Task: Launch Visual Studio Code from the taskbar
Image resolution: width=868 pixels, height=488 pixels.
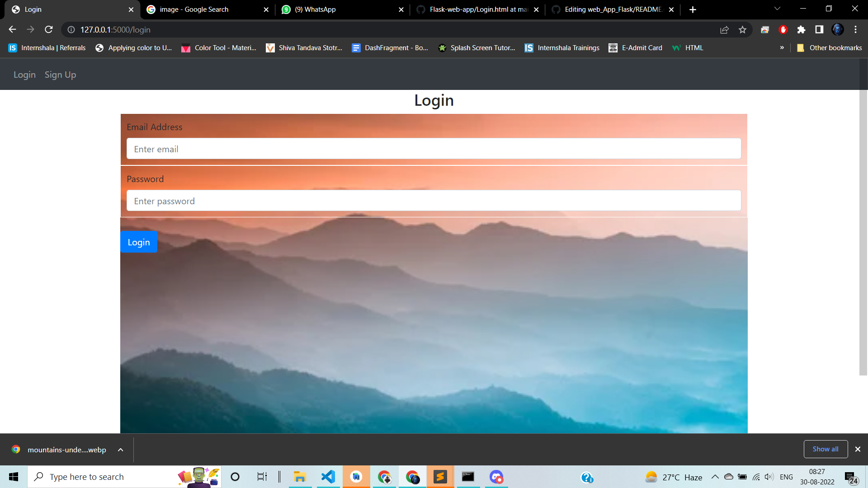Action: [328, 477]
